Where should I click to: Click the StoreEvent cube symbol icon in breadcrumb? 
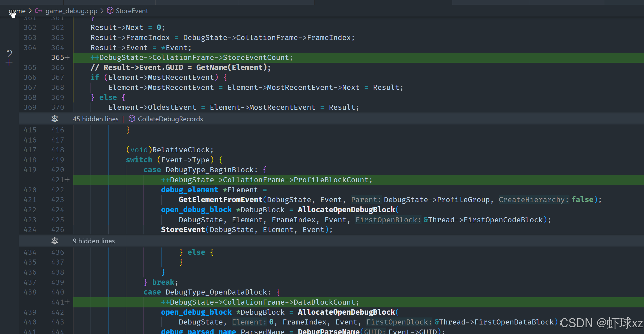pos(110,11)
